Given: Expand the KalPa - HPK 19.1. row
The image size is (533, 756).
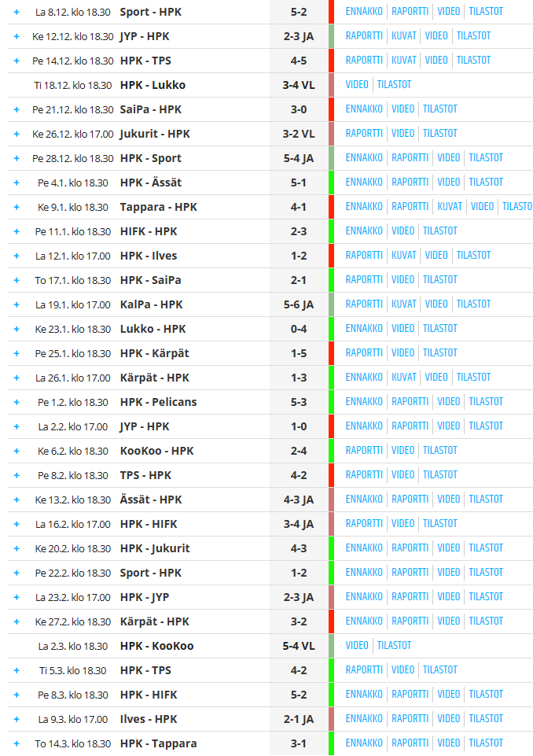Looking at the screenshot, I should point(17,304).
